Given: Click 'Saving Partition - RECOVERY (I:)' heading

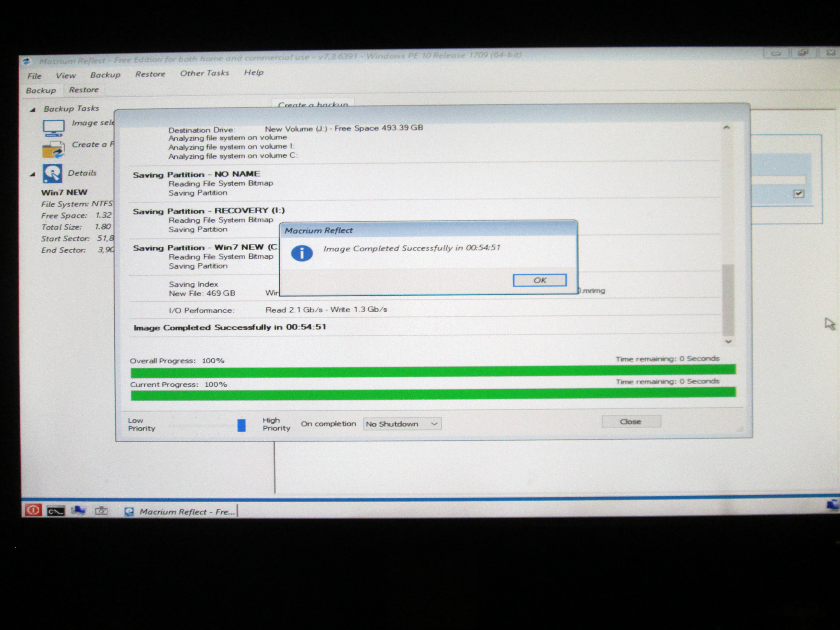Looking at the screenshot, I should (209, 211).
